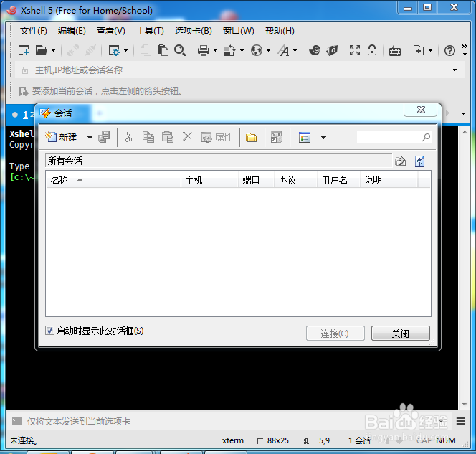Close the 会话 dialog with X
Screen dimensions: 476x454
(421, 110)
